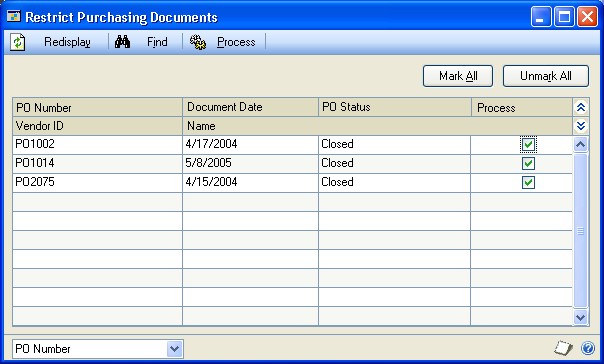Click Closed status of PO1002
The width and height of the screenshot is (604, 364).
pyautogui.click(x=394, y=144)
